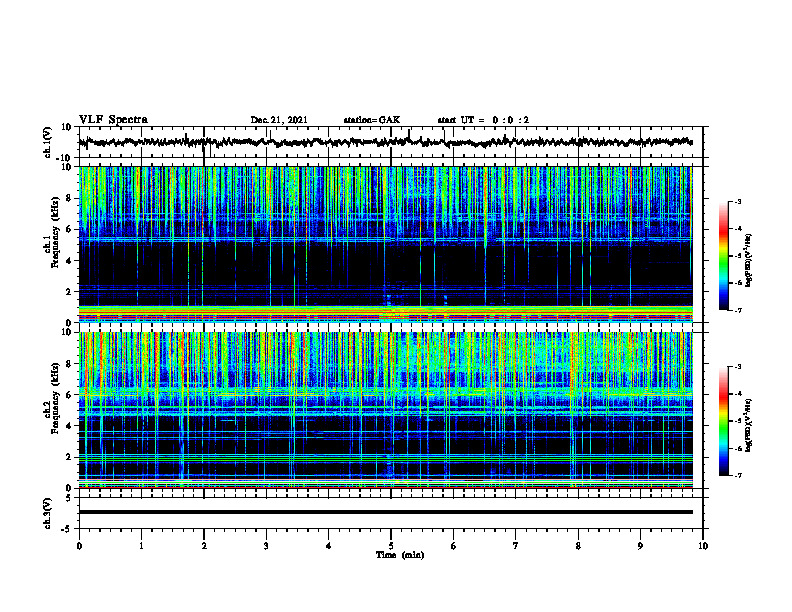Click time axis tick label "1"
Screen dimensions: 792x612
141,546
